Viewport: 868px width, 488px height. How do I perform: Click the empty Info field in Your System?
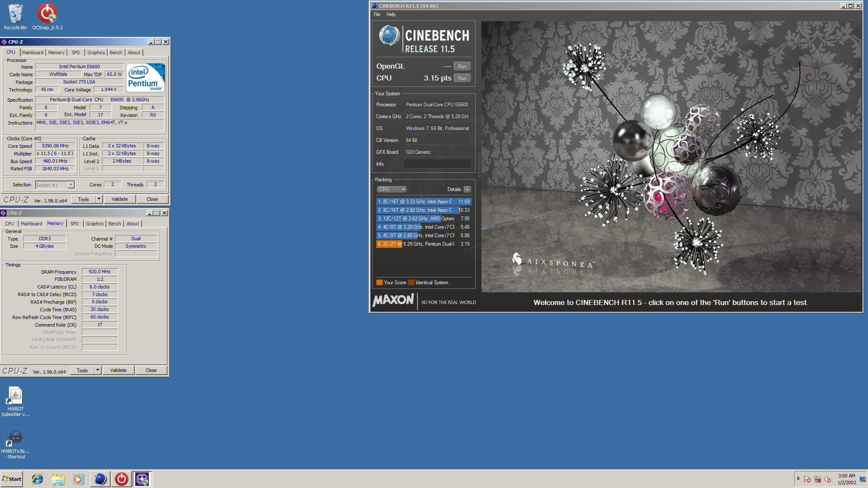tap(437, 164)
